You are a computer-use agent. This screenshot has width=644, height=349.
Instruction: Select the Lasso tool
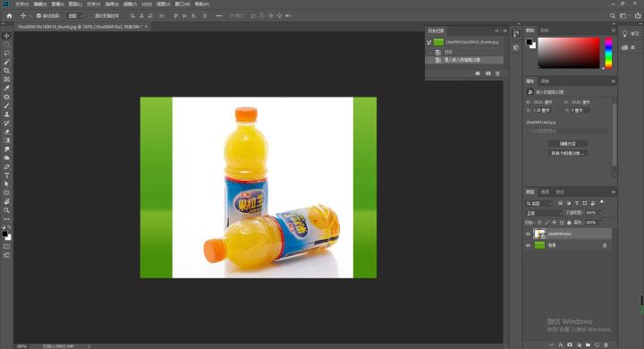click(6, 53)
